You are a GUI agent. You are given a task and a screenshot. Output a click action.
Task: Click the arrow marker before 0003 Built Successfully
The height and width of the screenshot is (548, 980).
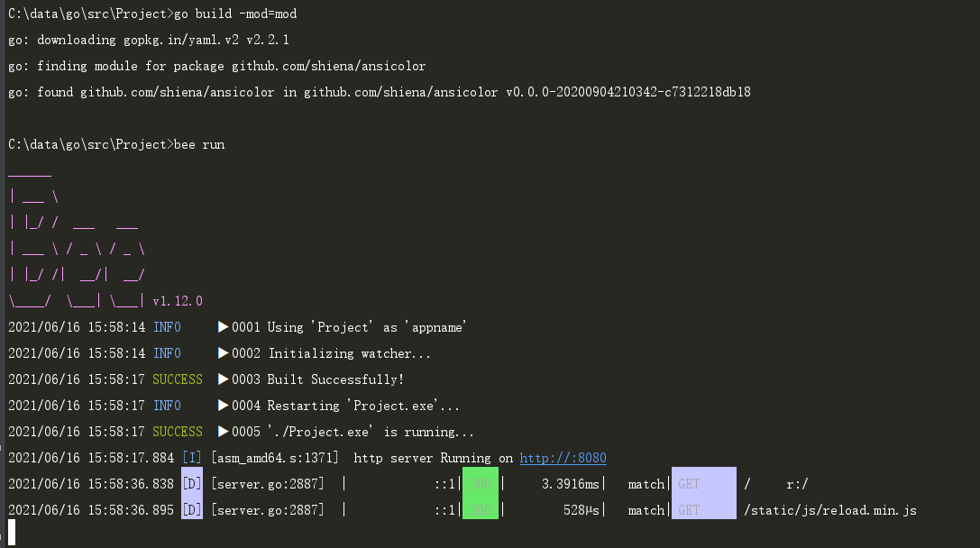tap(224, 379)
